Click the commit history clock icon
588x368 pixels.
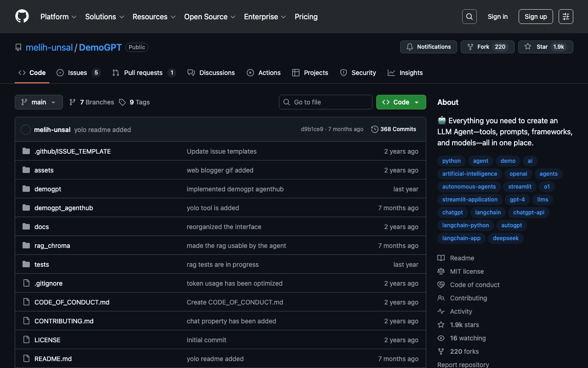[x=375, y=129]
